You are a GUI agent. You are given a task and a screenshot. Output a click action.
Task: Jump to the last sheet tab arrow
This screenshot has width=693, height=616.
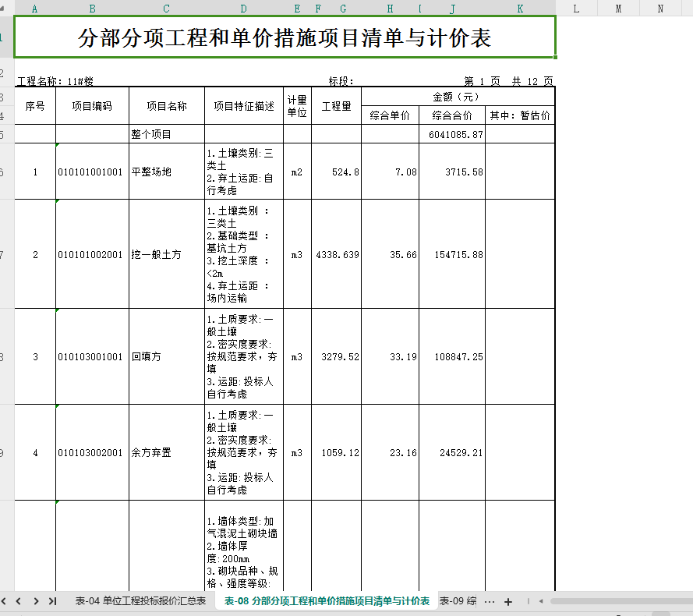(x=52, y=601)
